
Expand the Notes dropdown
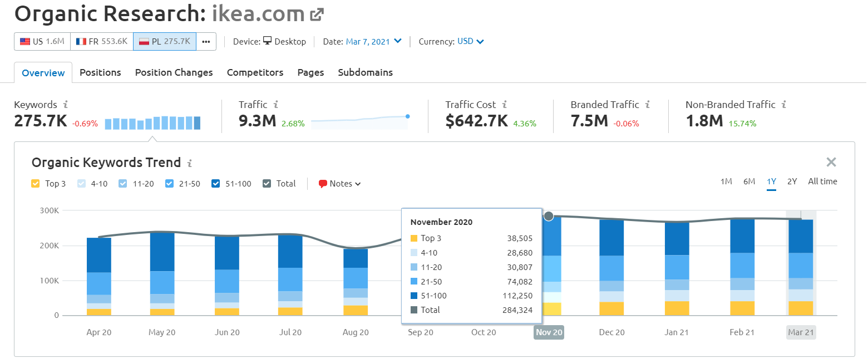(x=339, y=184)
